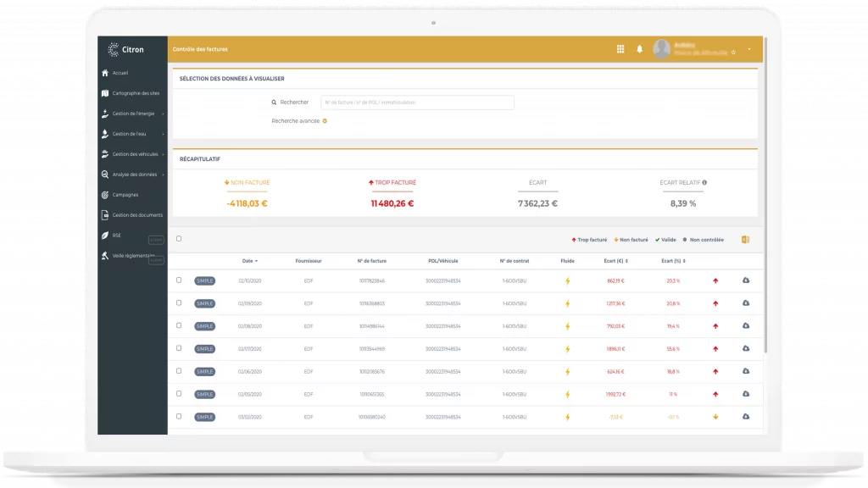Download the 02/10/2020 invoice via cloud icon
This screenshot has width=868, height=488.
[746, 280]
